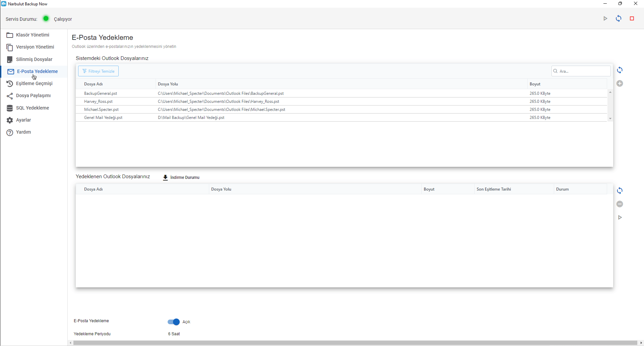Image resolution: width=644 pixels, height=346 pixels.
Task: Remove backed-up file with minus icon
Action: coord(620,204)
